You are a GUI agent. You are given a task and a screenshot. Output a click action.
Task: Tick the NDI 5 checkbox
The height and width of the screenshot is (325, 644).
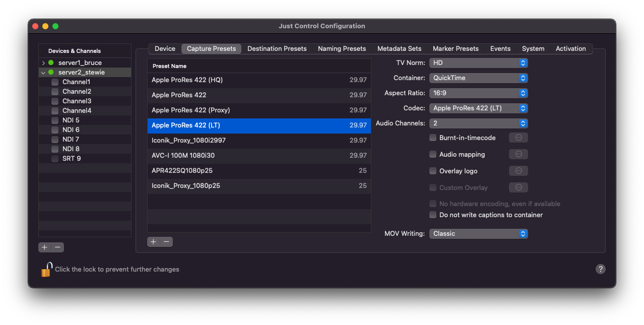[x=55, y=120]
